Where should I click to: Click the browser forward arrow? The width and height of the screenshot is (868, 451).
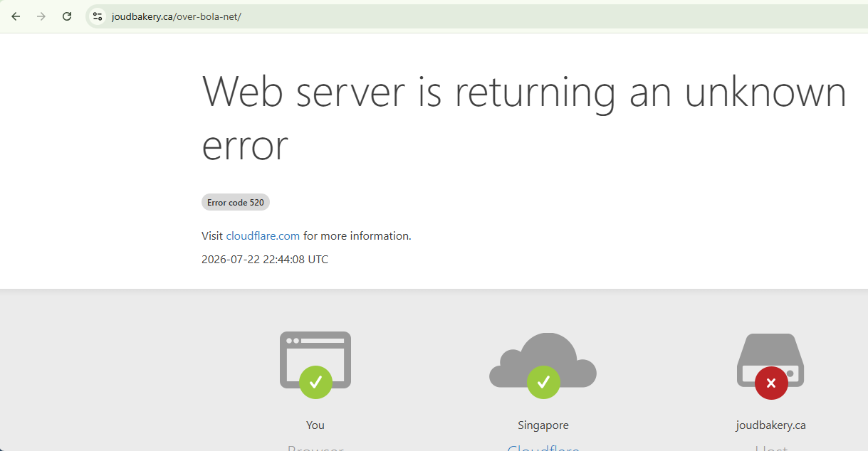pos(41,16)
